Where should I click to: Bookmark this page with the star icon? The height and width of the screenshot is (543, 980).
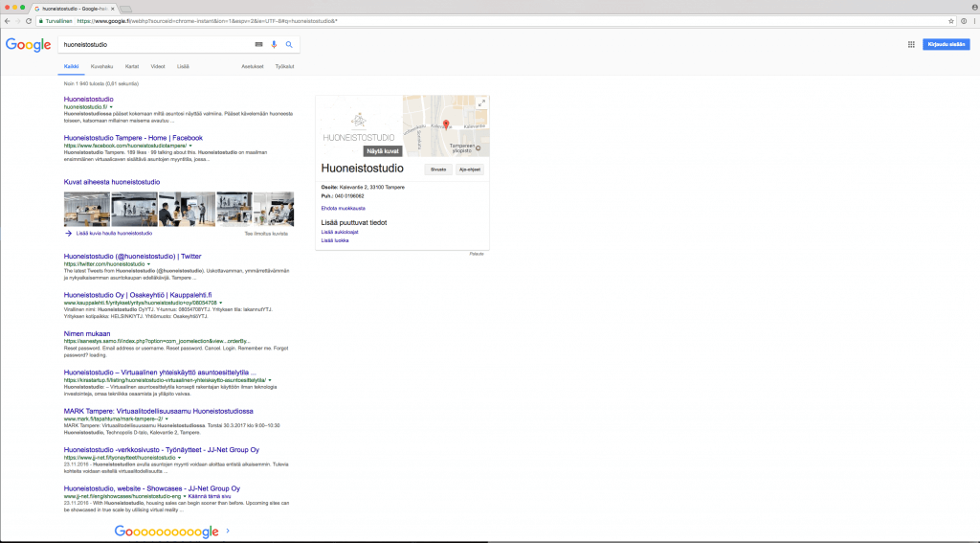(x=949, y=20)
